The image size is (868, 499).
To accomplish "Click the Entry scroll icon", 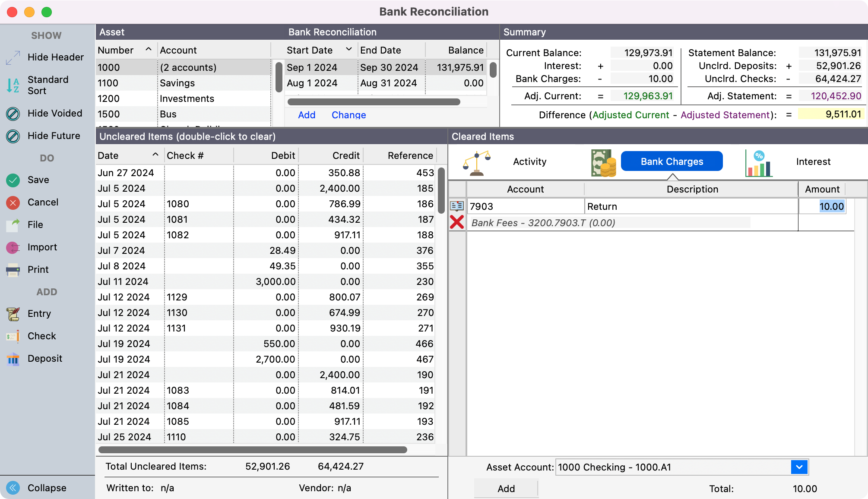I will (x=13, y=314).
